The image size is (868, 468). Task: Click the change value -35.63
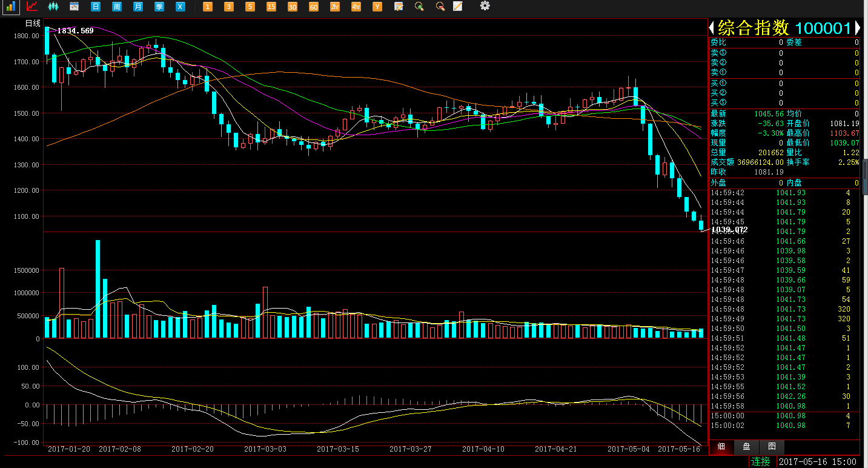click(x=771, y=123)
